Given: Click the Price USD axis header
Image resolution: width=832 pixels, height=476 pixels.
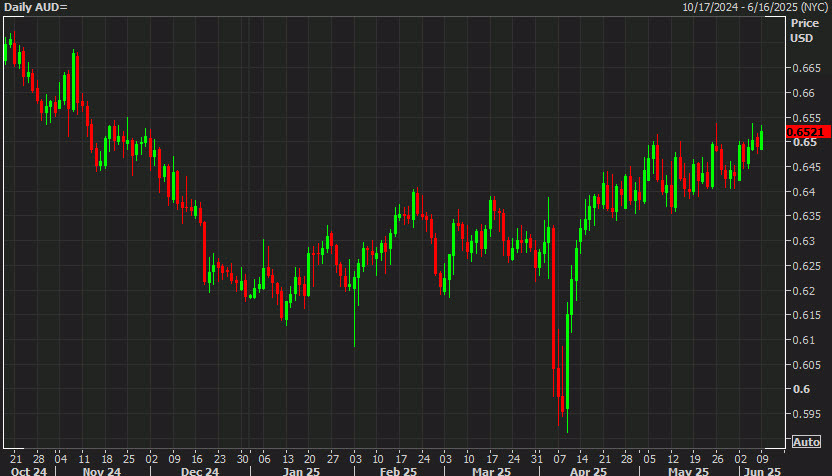Looking at the screenshot, I should click(803, 30).
